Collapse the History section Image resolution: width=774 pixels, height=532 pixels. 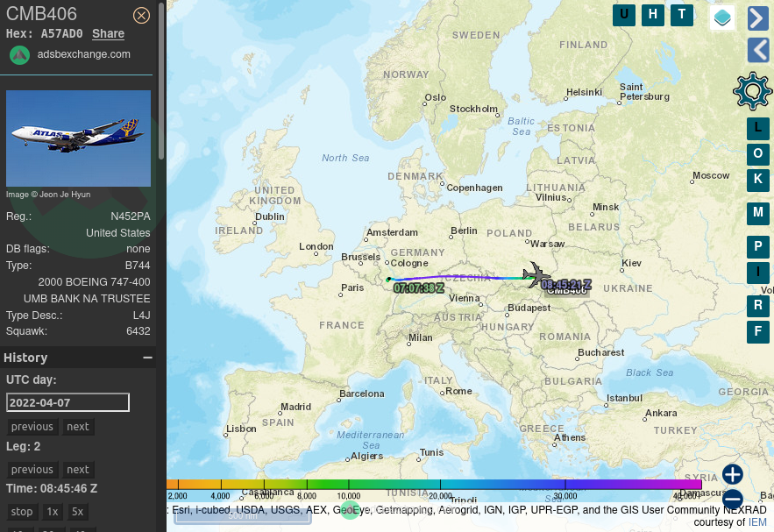147,358
